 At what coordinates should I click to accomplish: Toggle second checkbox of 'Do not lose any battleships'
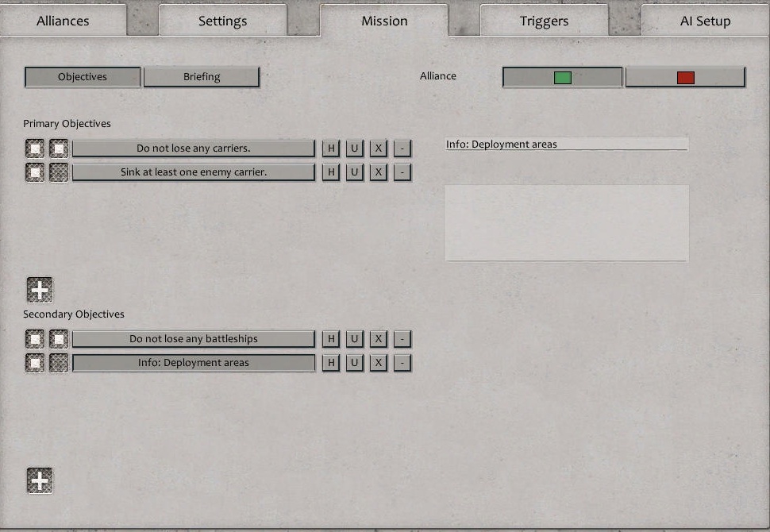pos(59,339)
